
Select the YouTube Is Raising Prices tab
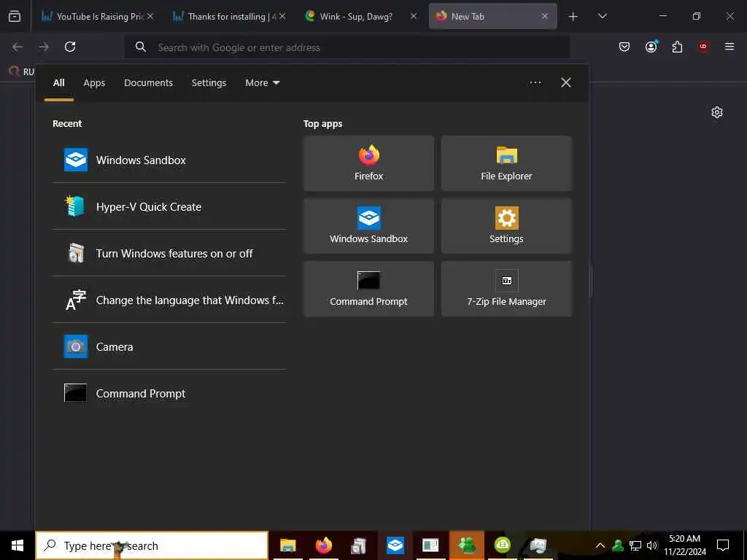(x=98, y=16)
